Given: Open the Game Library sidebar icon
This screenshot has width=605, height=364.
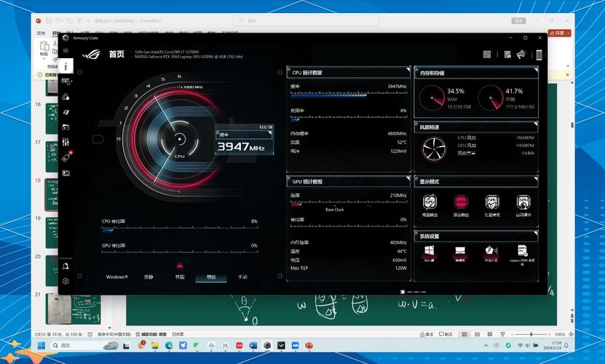Looking at the screenshot, I should 66,127.
